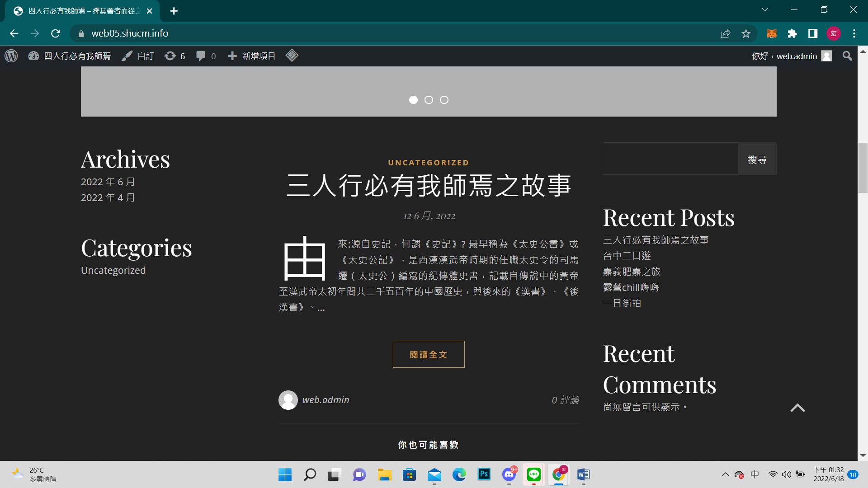The width and height of the screenshot is (868, 488).
Task: Open the admin bar search magnifier
Action: point(847,56)
